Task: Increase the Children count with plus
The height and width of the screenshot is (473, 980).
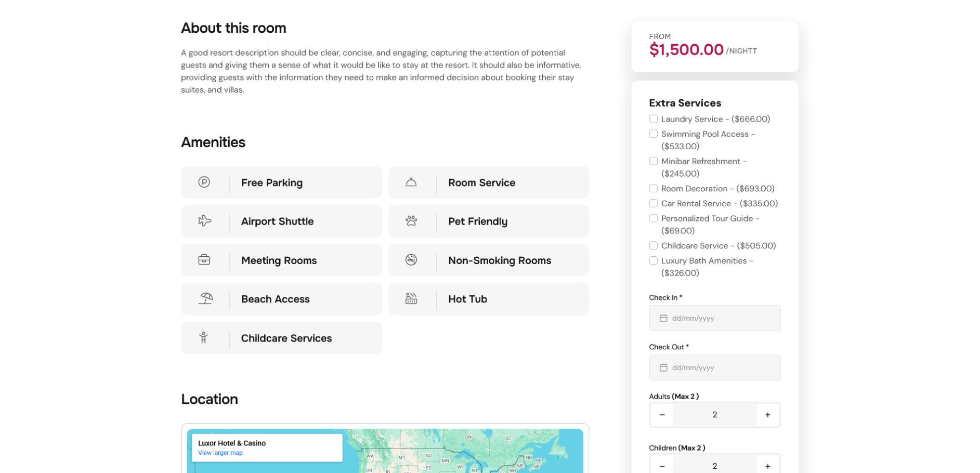Action: 767,466
